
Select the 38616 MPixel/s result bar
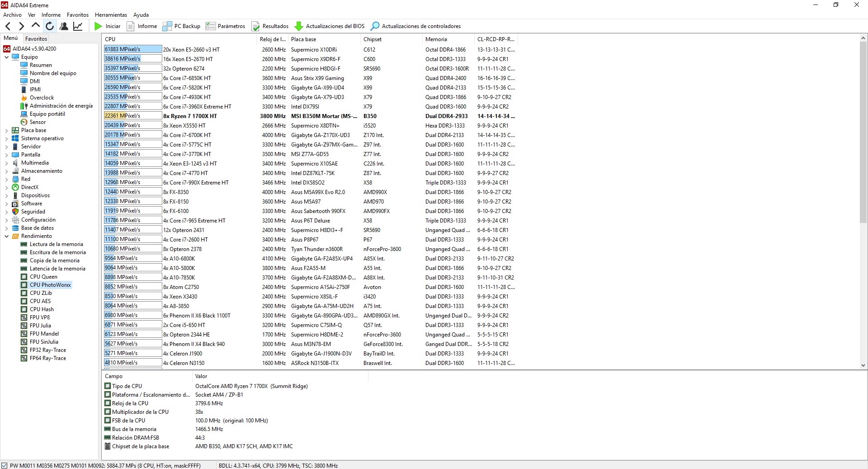(133, 59)
